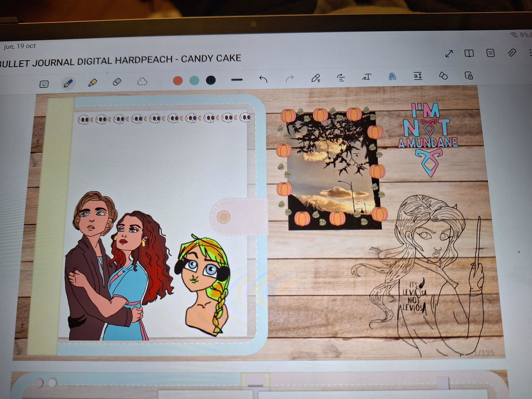The image size is (532, 399).
Task: Open the shapes conversion tool
Action: 443,76
